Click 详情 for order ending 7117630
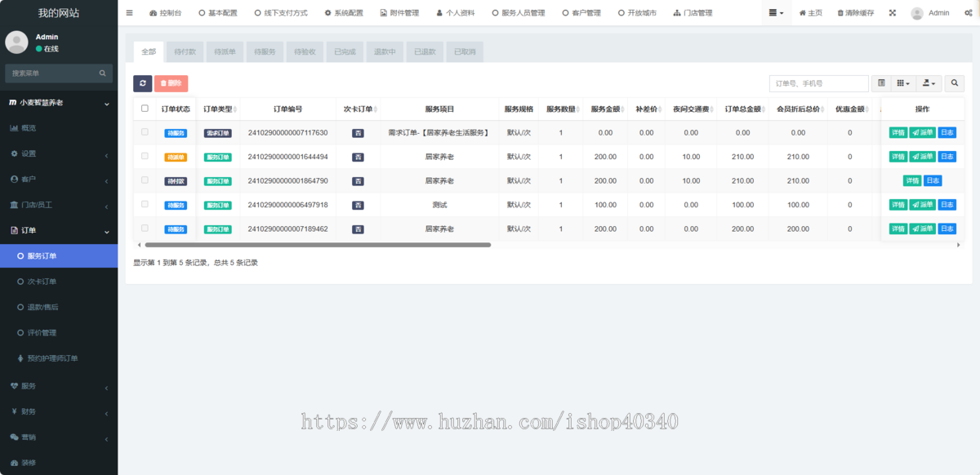Image resolution: width=980 pixels, height=475 pixels. (898, 132)
